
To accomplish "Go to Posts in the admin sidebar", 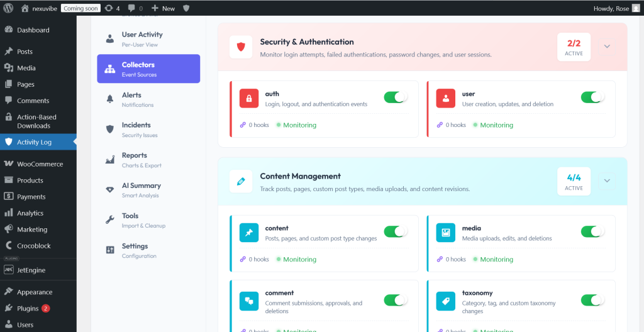I will (38, 52).
